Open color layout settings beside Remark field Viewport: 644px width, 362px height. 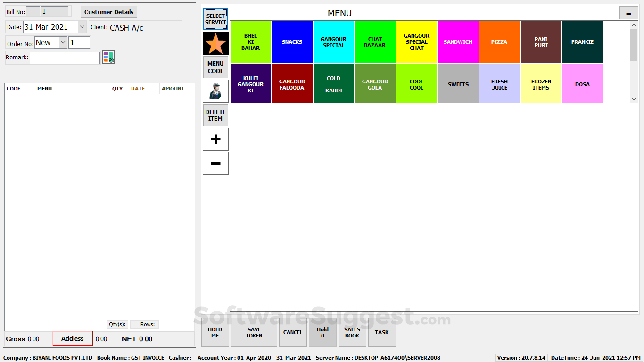pos(108,57)
